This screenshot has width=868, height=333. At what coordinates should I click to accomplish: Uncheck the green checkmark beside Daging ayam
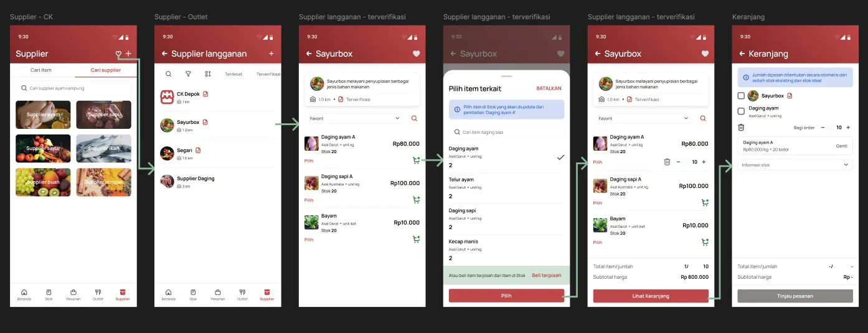tap(560, 157)
